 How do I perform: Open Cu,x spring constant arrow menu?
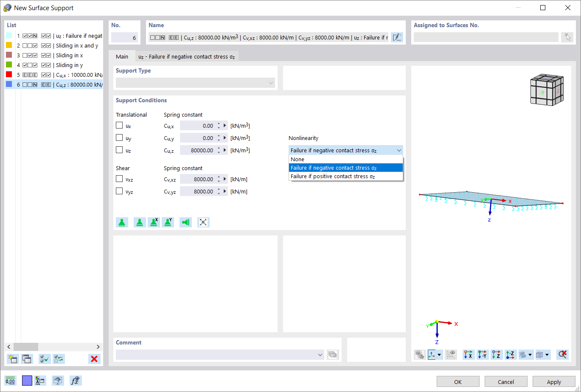click(225, 126)
